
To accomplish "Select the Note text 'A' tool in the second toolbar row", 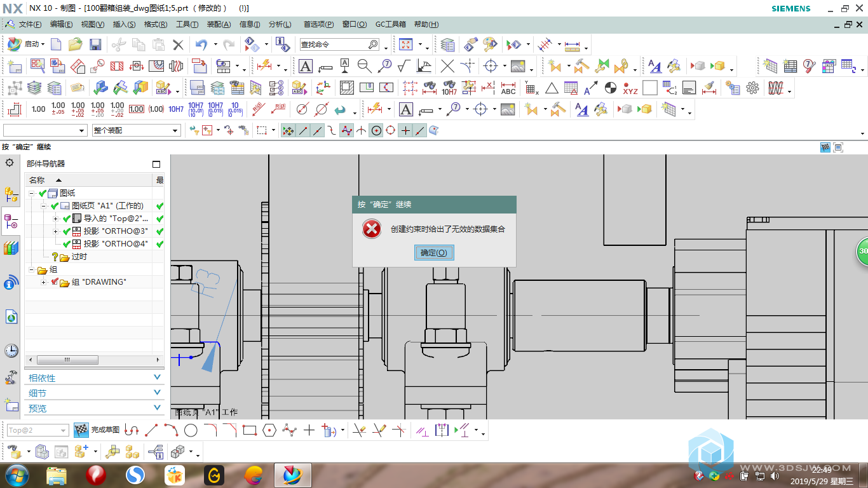I will point(306,66).
